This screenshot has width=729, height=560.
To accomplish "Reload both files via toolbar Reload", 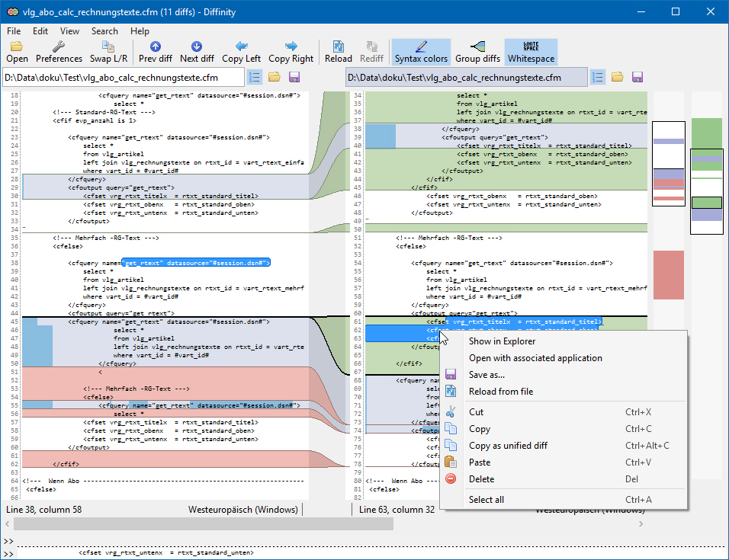I will click(339, 52).
